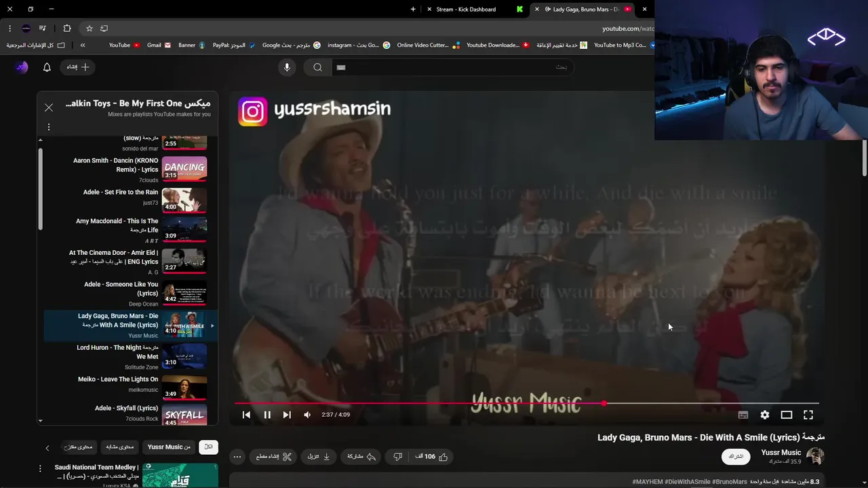Viewport: 868px width, 488px height.
Task: Click the Share (مشاركة) button
Action: pos(361,457)
